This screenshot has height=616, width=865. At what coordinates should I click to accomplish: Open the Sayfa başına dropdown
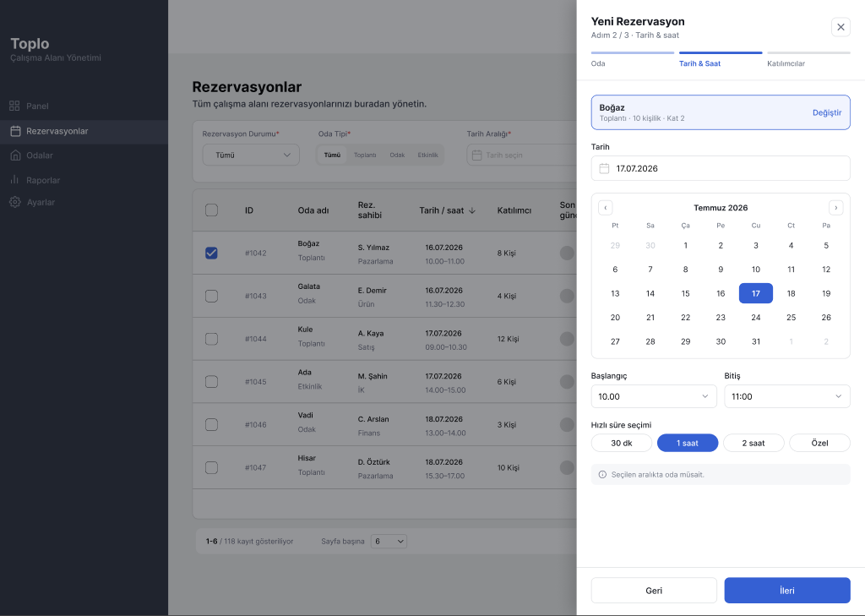click(x=389, y=541)
